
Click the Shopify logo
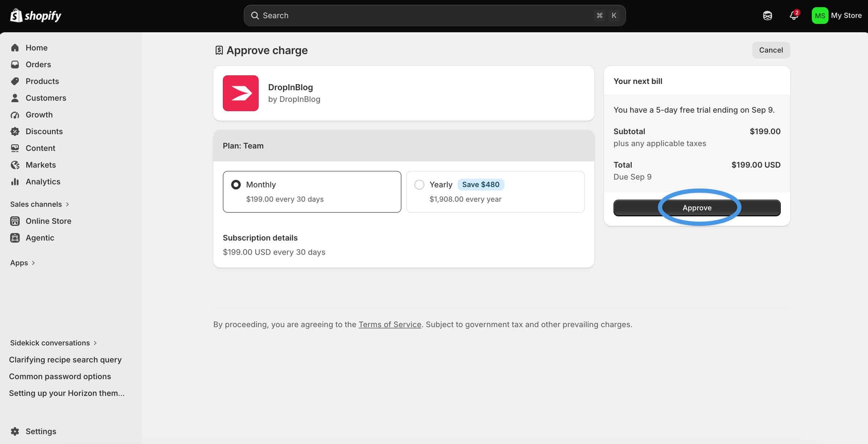coord(35,16)
